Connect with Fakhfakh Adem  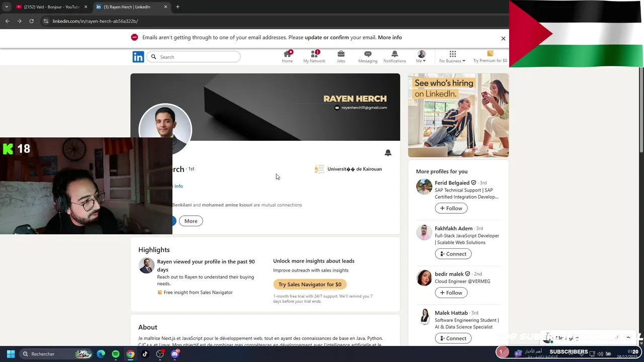click(x=453, y=254)
